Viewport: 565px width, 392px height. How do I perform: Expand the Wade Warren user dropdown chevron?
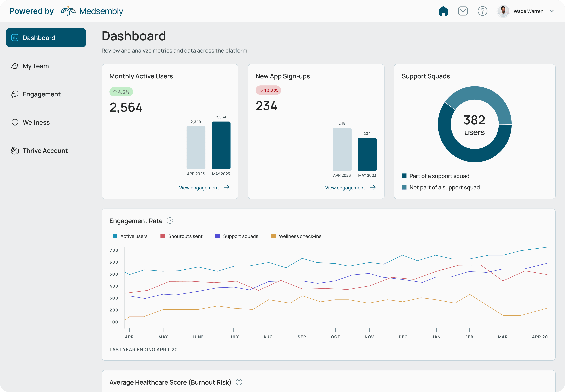tap(552, 11)
